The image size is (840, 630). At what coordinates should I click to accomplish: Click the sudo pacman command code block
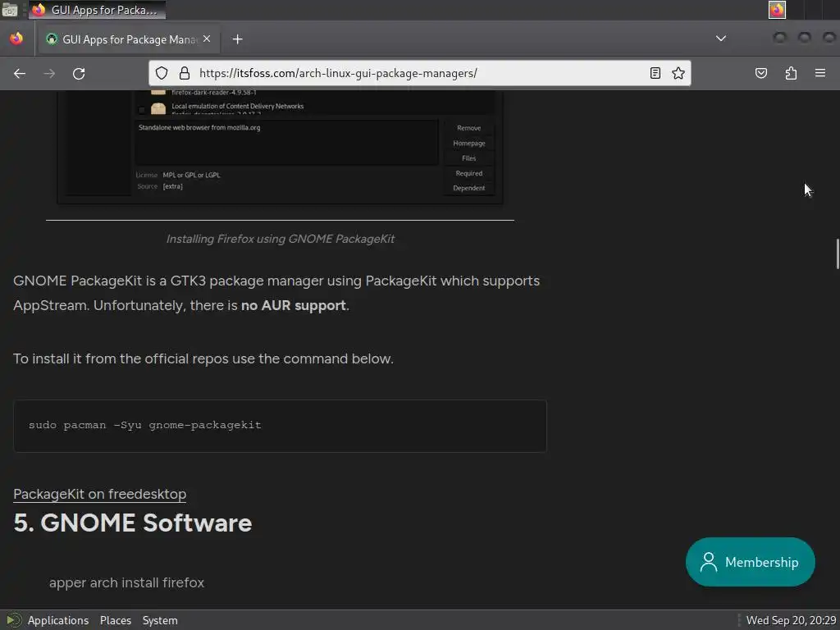point(281,426)
